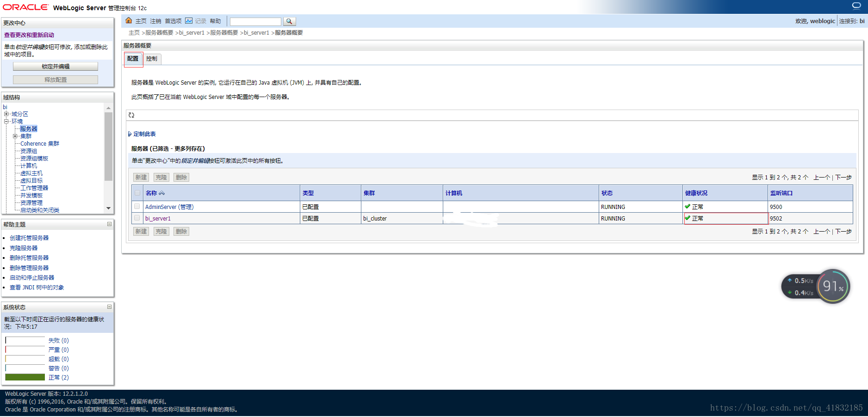Click the bottom 删除 button
868x417 pixels.
pos(181,232)
